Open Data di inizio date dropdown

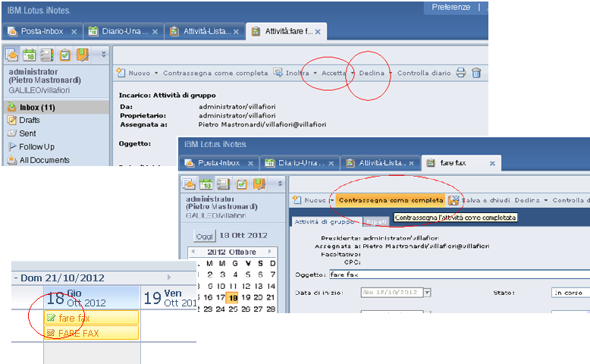click(x=427, y=292)
